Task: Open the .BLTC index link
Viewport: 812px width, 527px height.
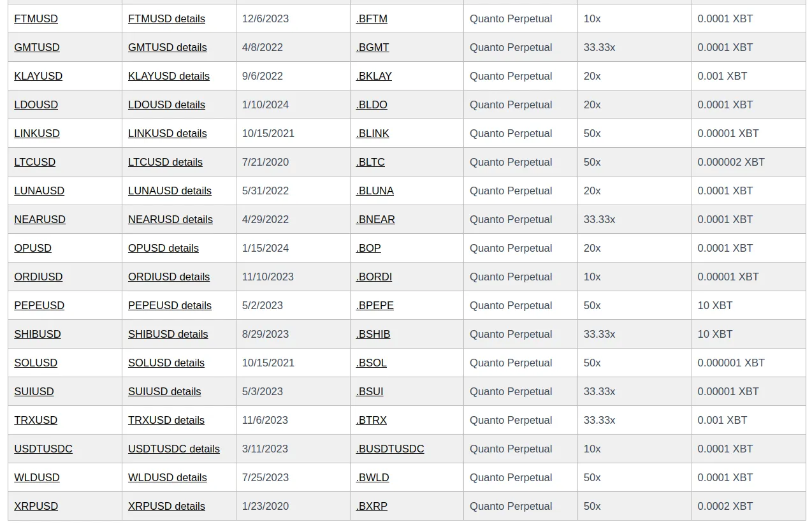Action: [370, 162]
